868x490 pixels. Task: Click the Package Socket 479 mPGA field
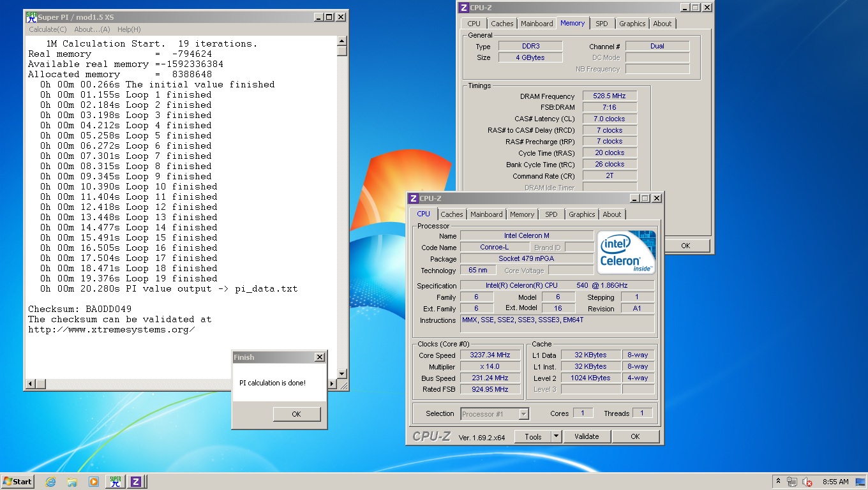point(527,258)
